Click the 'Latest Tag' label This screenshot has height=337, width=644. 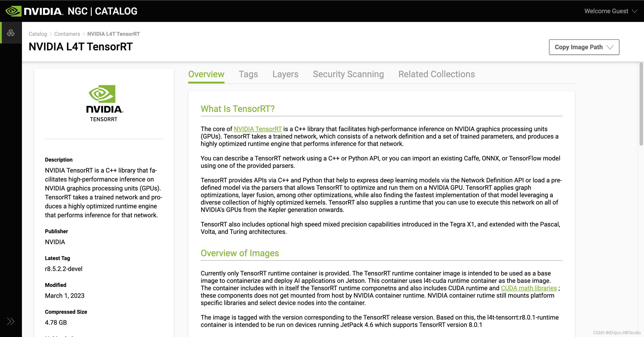pyautogui.click(x=58, y=258)
